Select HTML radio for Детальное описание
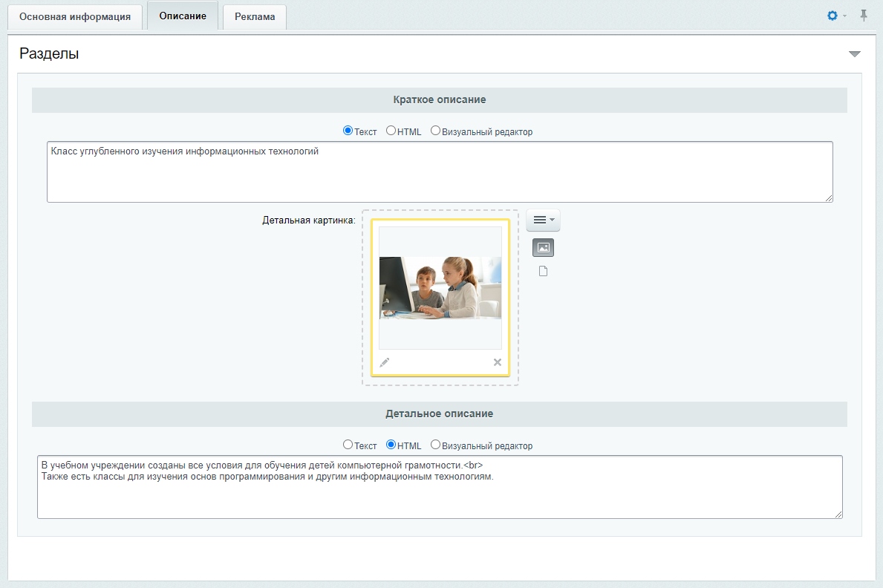This screenshot has width=883, height=588. 391,445
